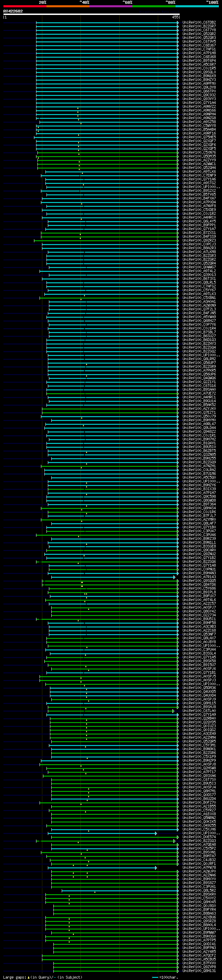Select hit UniRef100_C6EU67
The height and width of the screenshot is (980, 222).
coord(199,45)
